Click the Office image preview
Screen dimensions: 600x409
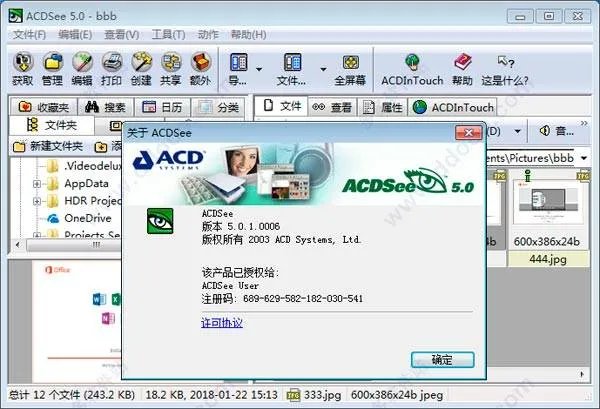point(77,320)
